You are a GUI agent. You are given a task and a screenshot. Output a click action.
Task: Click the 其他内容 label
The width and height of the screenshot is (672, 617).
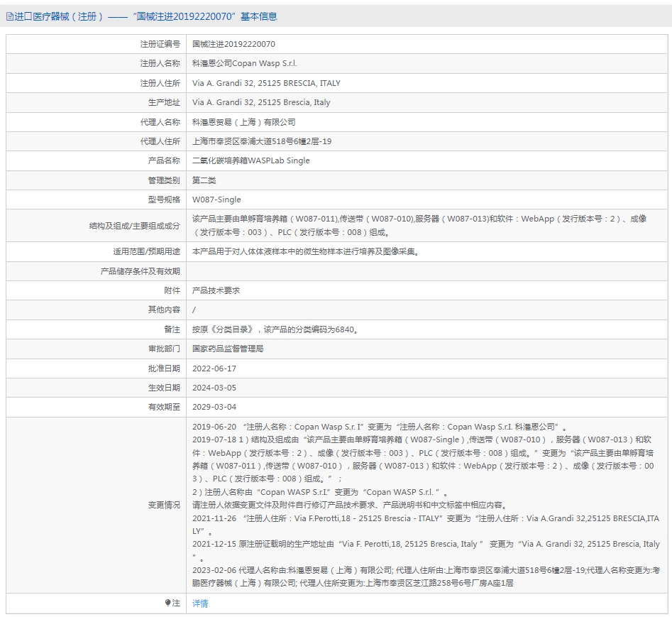pos(164,310)
